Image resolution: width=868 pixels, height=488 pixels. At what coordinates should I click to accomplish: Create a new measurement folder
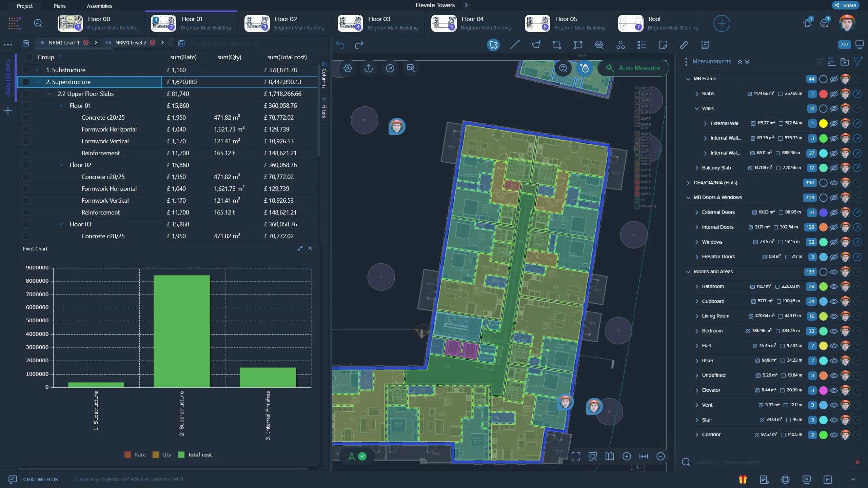(x=845, y=62)
